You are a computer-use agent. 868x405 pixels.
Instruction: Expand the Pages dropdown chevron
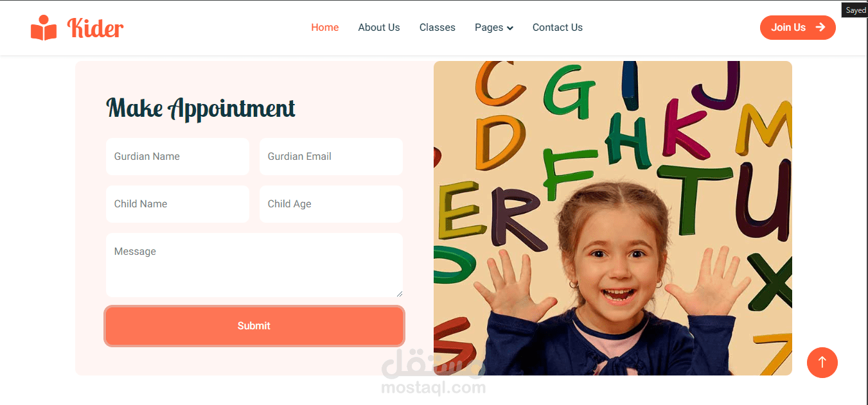point(510,28)
